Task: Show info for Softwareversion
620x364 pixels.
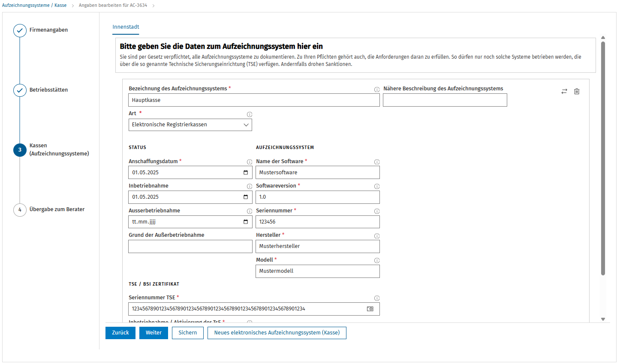Action: pos(377,186)
